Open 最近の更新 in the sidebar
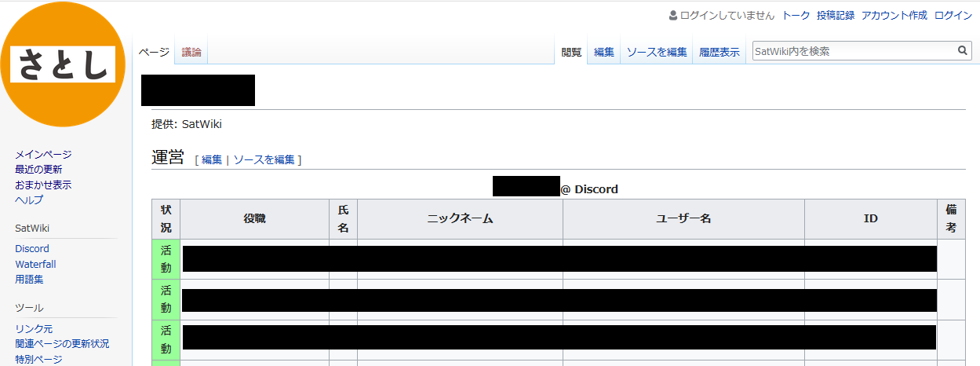The width and height of the screenshot is (980, 366). [x=38, y=170]
